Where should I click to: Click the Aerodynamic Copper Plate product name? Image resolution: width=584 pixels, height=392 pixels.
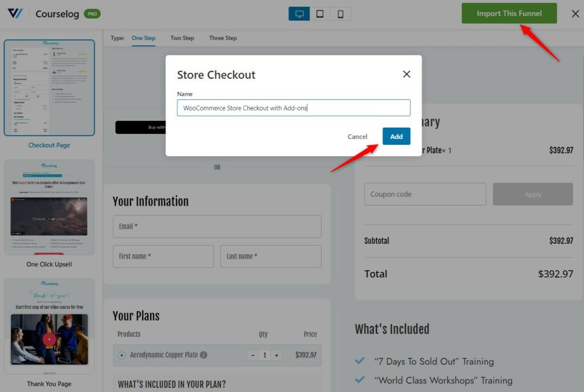(x=164, y=355)
